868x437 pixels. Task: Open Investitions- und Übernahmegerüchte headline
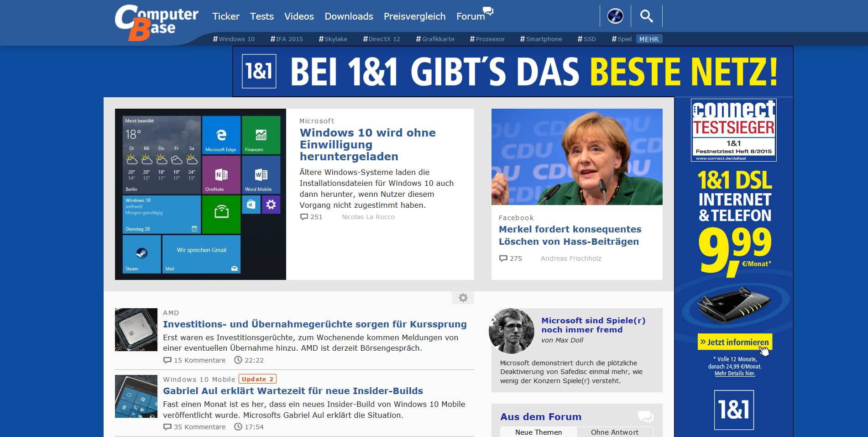pos(314,324)
